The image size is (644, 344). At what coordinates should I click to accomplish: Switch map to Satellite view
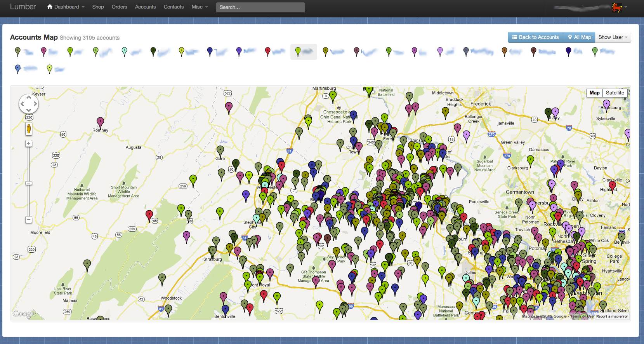coord(615,93)
